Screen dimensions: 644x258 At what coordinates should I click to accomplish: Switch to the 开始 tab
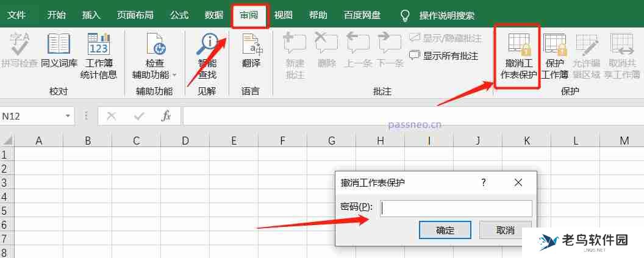[56, 16]
